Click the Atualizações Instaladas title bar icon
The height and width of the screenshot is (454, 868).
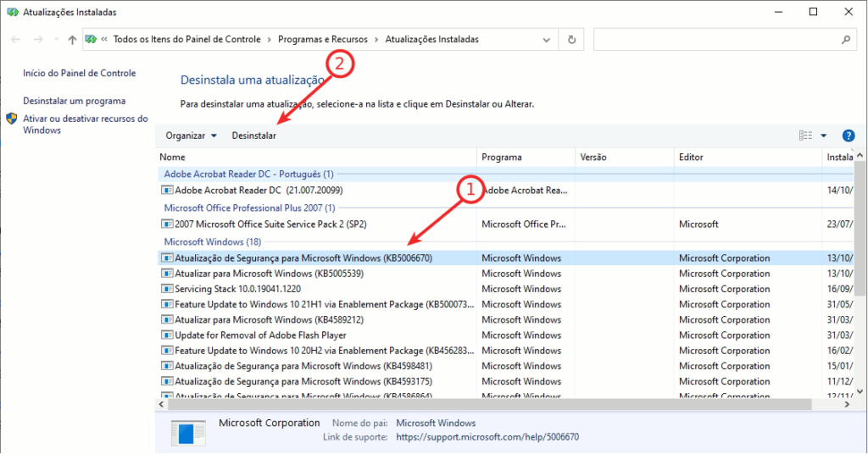point(12,12)
